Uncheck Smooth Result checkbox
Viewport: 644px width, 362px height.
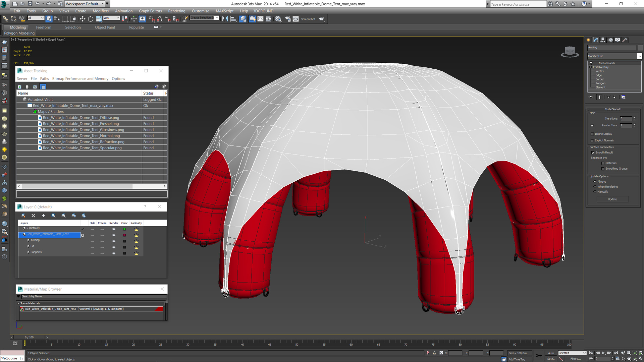(593, 153)
